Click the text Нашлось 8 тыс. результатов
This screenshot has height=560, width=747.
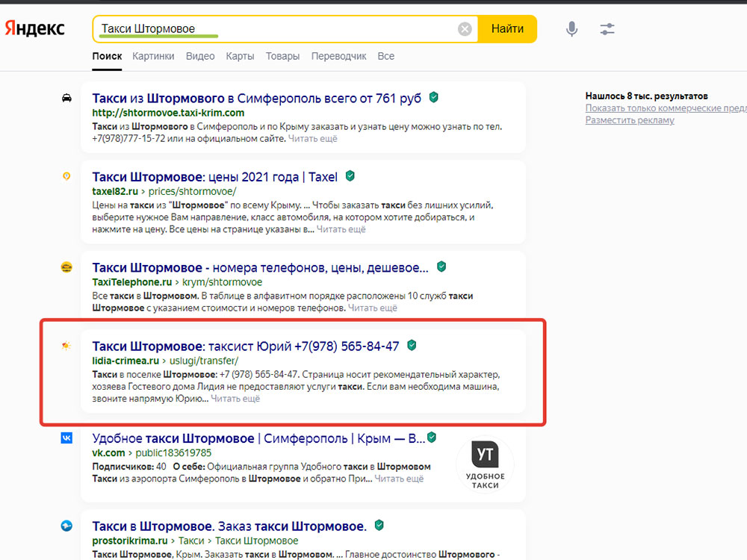point(646,96)
